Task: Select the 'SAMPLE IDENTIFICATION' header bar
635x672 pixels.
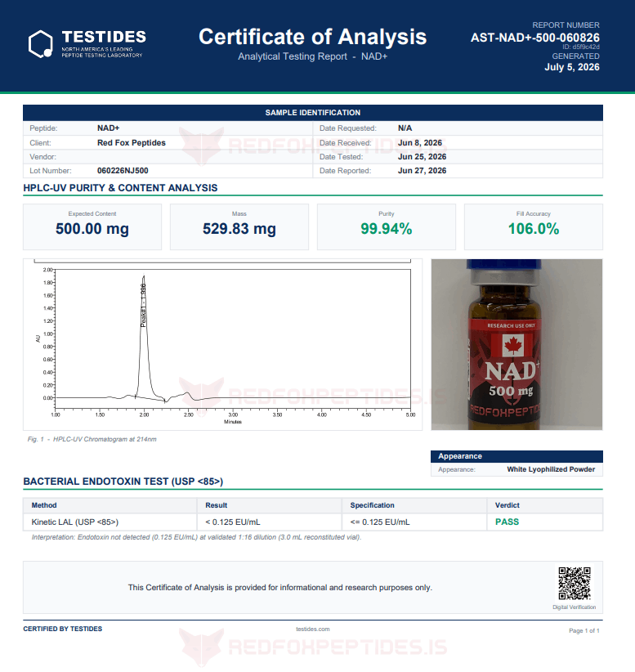Action: pyautogui.click(x=313, y=113)
